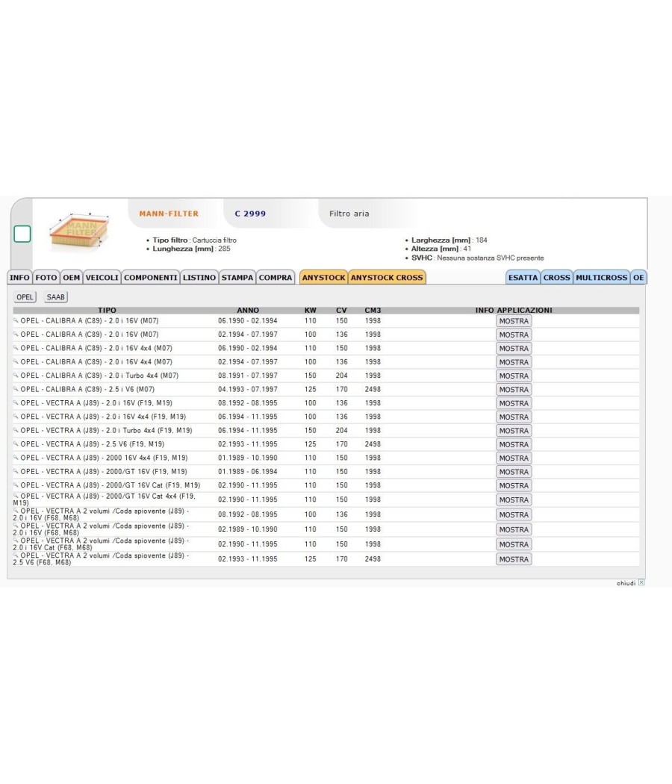
Task: Select the ANYSTOCK tab
Action: pyautogui.click(x=323, y=278)
